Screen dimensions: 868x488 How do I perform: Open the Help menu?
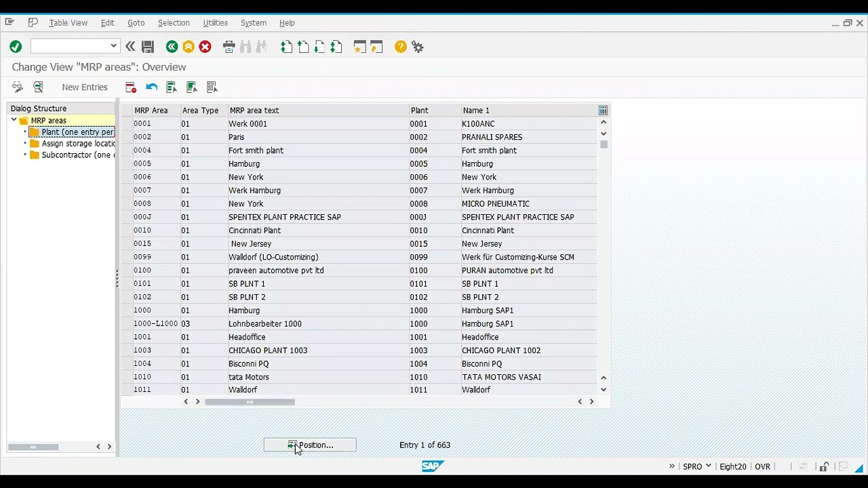287,22
